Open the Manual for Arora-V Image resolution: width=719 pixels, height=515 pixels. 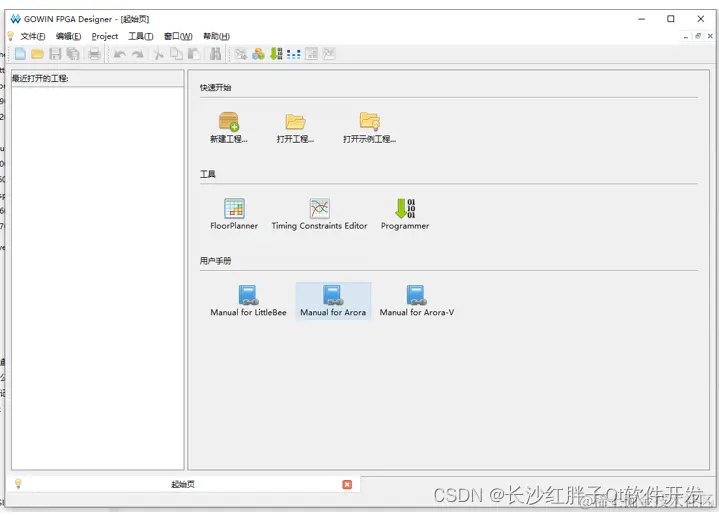[x=416, y=301]
